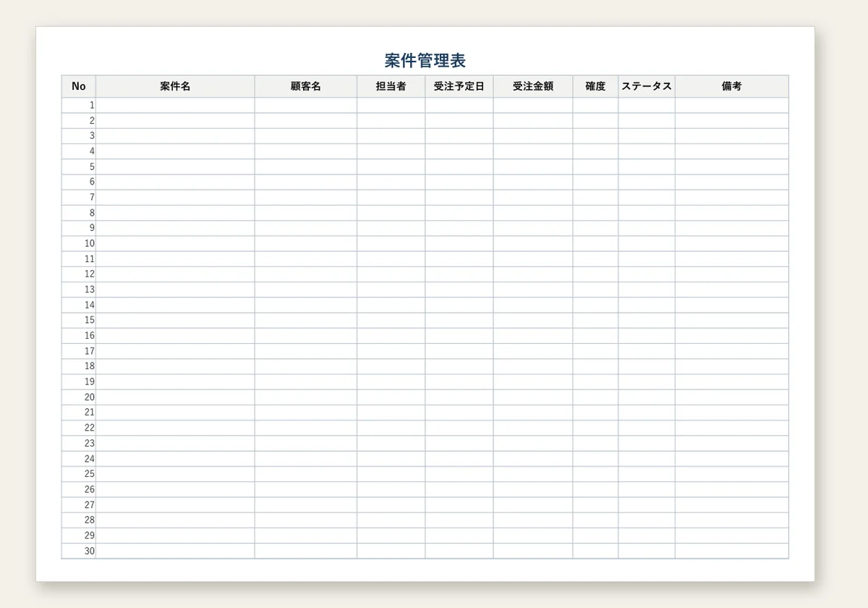Click the 受注金額 column header

(x=533, y=86)
